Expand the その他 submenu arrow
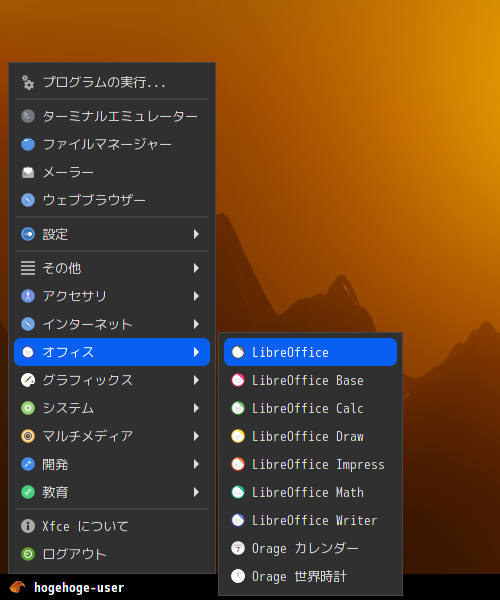Viewport: 500px width, 600px height. [196, 268]
